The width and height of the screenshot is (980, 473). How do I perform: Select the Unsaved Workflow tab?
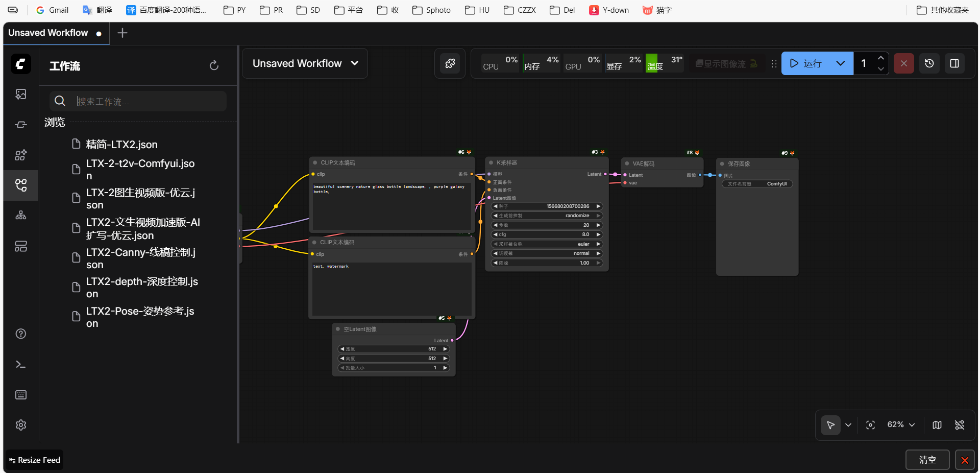point(48,33)
